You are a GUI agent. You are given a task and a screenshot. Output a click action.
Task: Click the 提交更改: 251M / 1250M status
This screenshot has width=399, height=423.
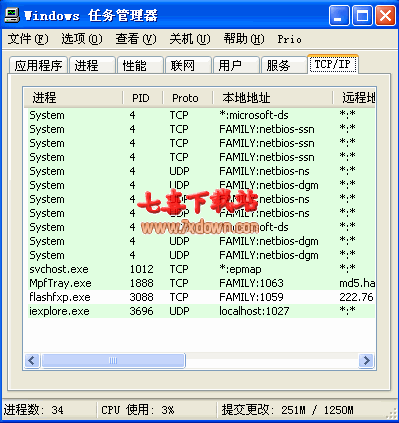tap(287, 410)
